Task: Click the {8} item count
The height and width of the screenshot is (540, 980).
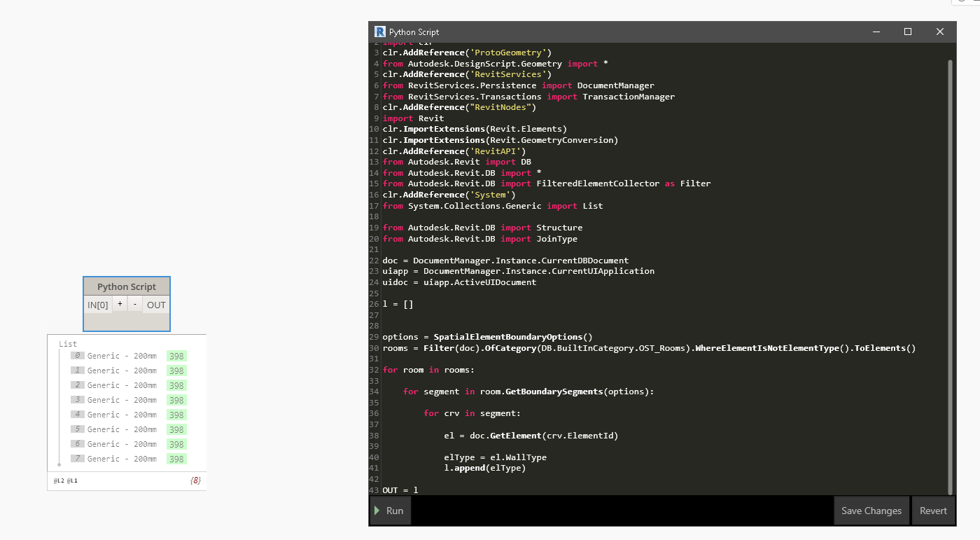Action: point(195,481)
